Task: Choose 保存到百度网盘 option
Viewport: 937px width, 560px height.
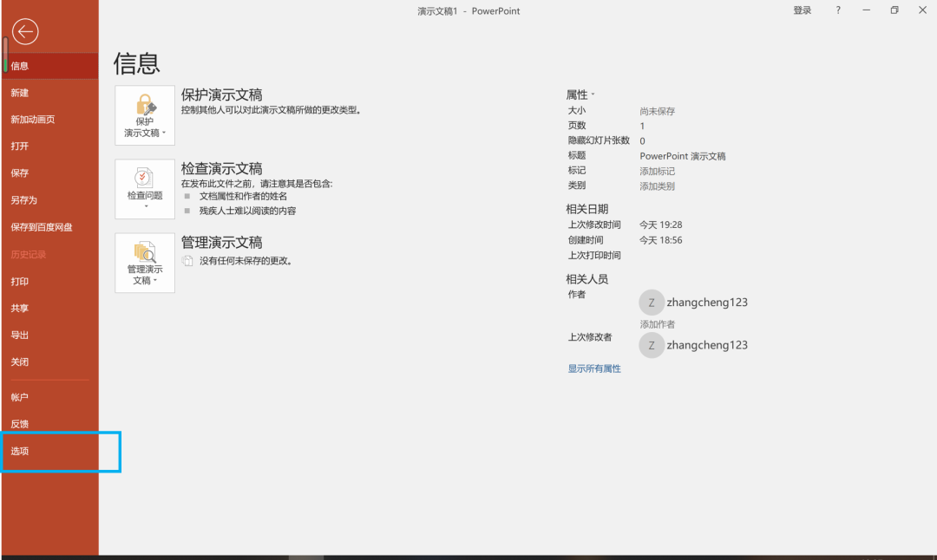Action: pos(50,227)
